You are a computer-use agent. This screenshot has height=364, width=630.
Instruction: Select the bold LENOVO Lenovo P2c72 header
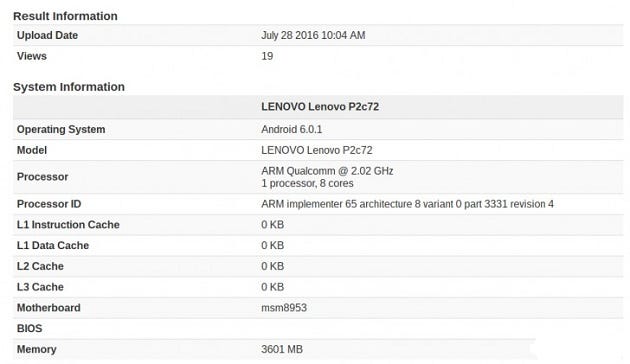click(x=320, y=107)
